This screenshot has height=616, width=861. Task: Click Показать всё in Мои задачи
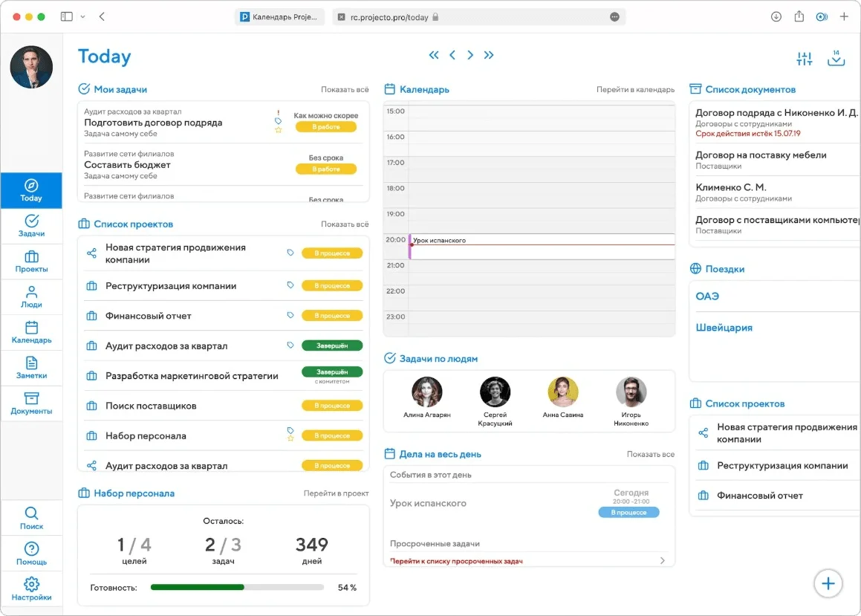(345, 89)
